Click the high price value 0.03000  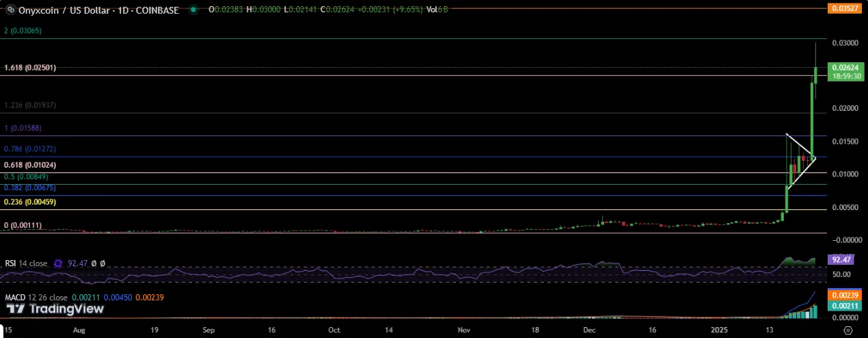point(268,10)
